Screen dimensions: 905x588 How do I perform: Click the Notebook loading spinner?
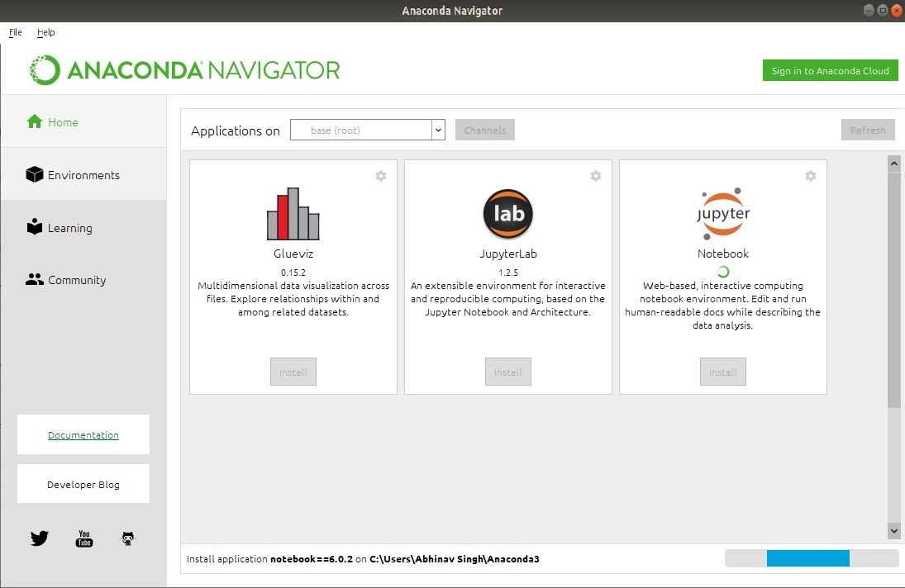[722, 272]
